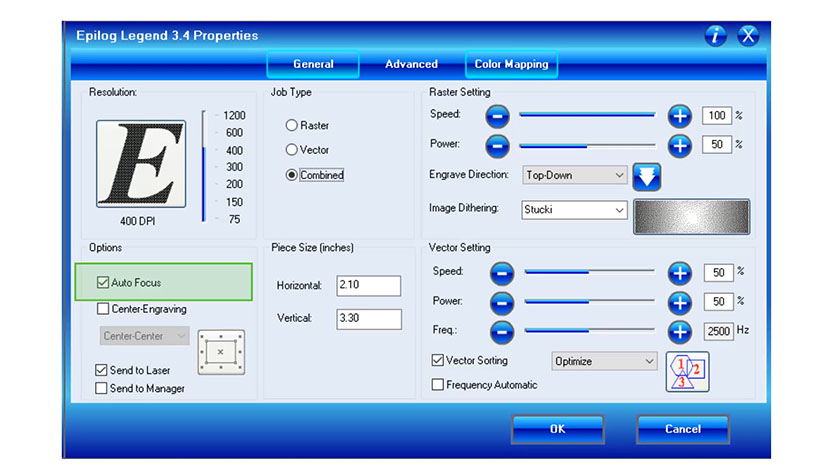Decrease Raster Power with minus button

pyautogui.click(x=497, y=145)
